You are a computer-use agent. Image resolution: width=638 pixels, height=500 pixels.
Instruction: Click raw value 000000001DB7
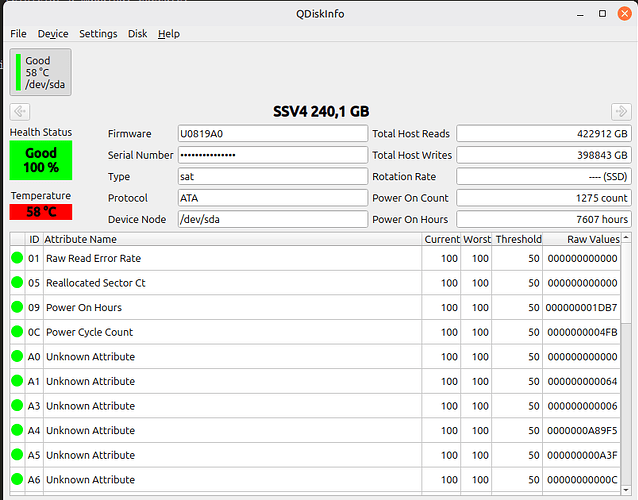click(581, 308)
